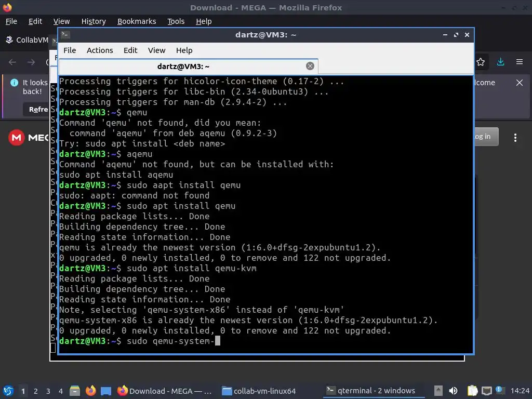Image resolution: width=532 pixels, height=399 pixels.
Task: Switch to workspace 2
Action: (36, 391)
